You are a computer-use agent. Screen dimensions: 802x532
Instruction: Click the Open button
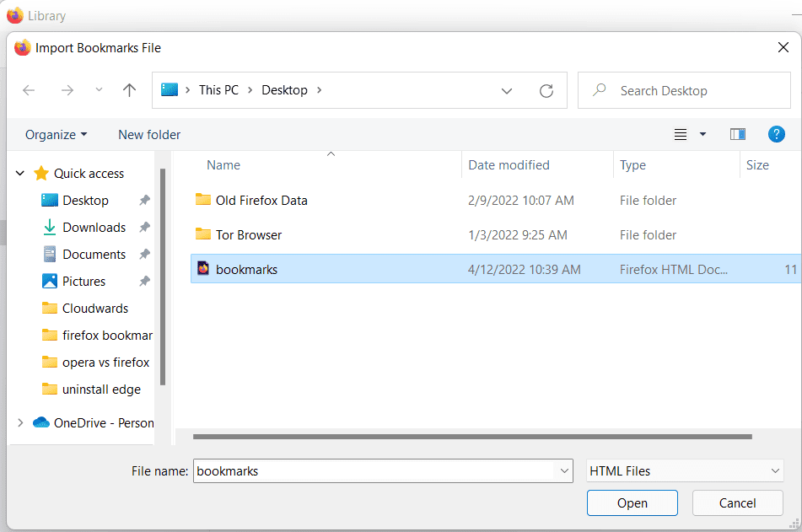632,502
